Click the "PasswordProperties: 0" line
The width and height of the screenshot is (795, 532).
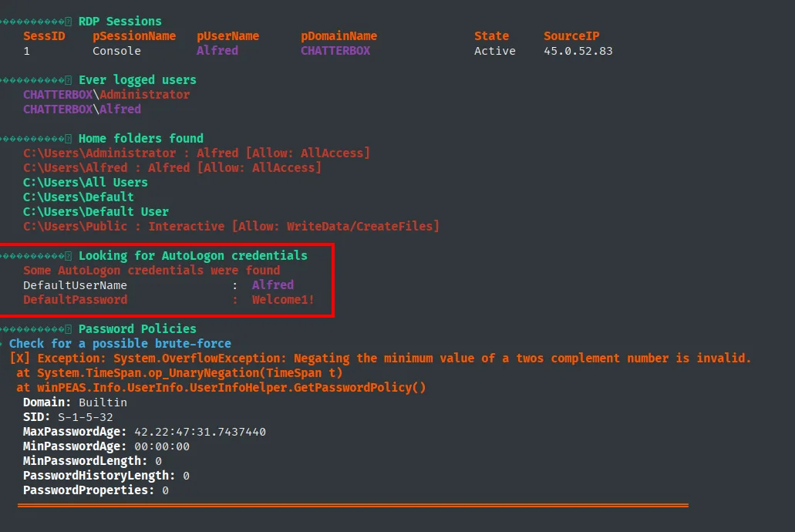pyautogui.click(x=96, y=490)
